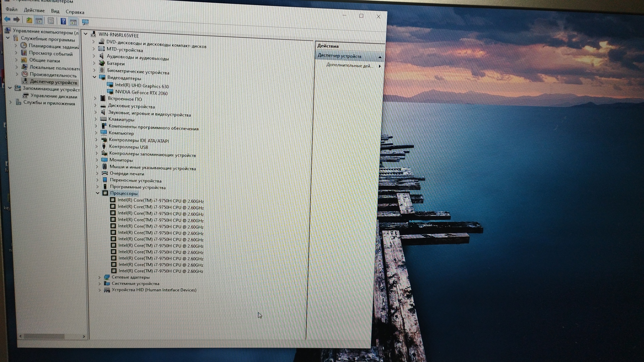Collapse the Видеоадаптеры category

[x=95, y=77]
